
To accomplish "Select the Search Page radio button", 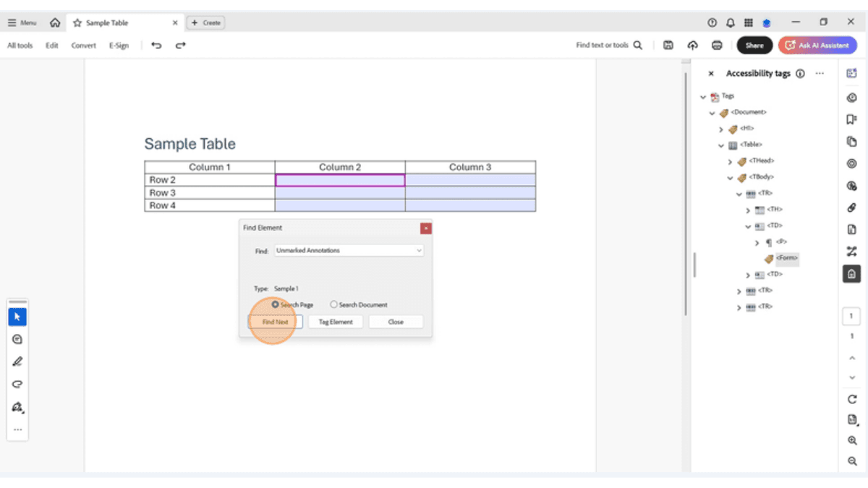I will click(x=274, y=304).
